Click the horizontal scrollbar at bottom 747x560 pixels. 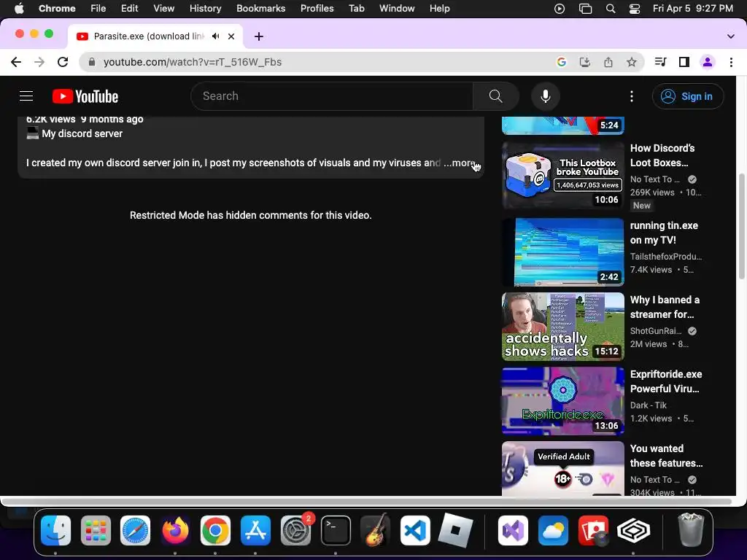pyautogui.click(x=366, y=502)
